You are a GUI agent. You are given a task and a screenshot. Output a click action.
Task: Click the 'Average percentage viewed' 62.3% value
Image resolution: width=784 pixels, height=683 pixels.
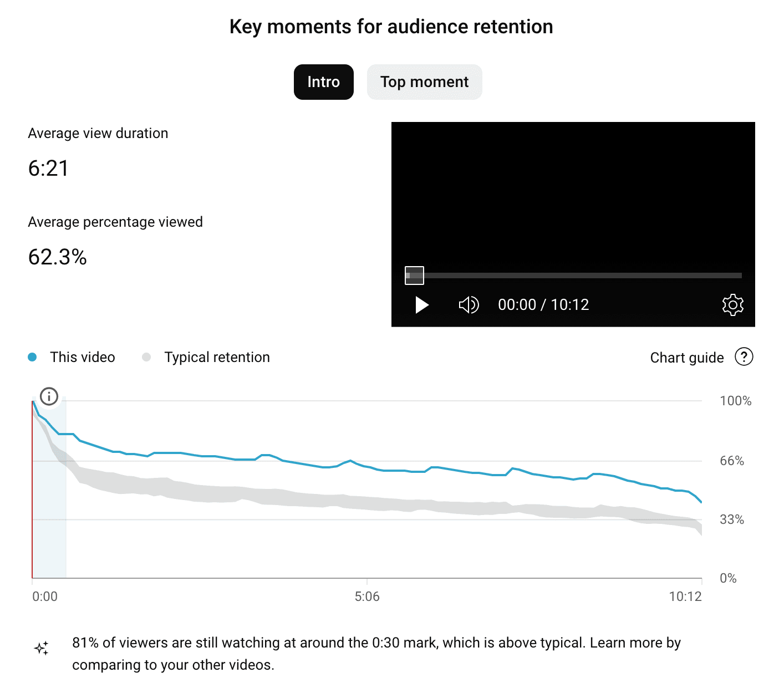tap(58, 256)
